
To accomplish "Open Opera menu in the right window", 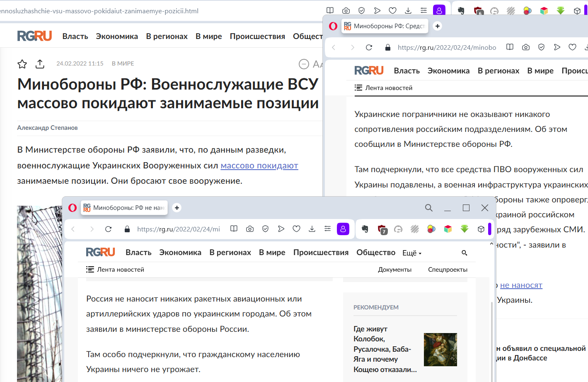I will pos(333,26).
